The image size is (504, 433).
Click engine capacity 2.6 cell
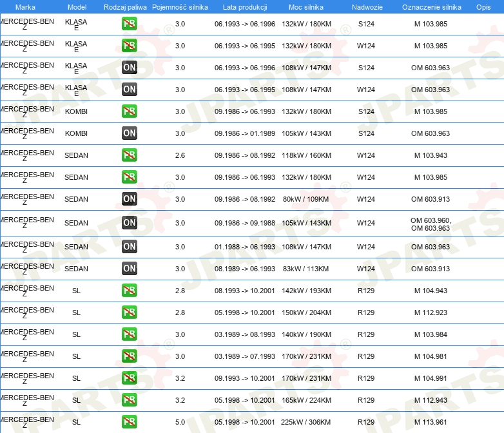pyautogui.click(x=180, y=155)
